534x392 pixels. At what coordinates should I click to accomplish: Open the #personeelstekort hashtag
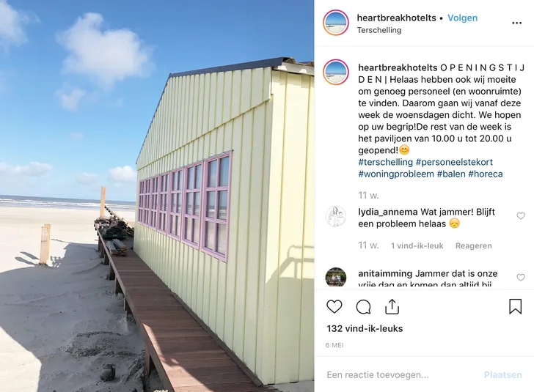tap(454, 162)
